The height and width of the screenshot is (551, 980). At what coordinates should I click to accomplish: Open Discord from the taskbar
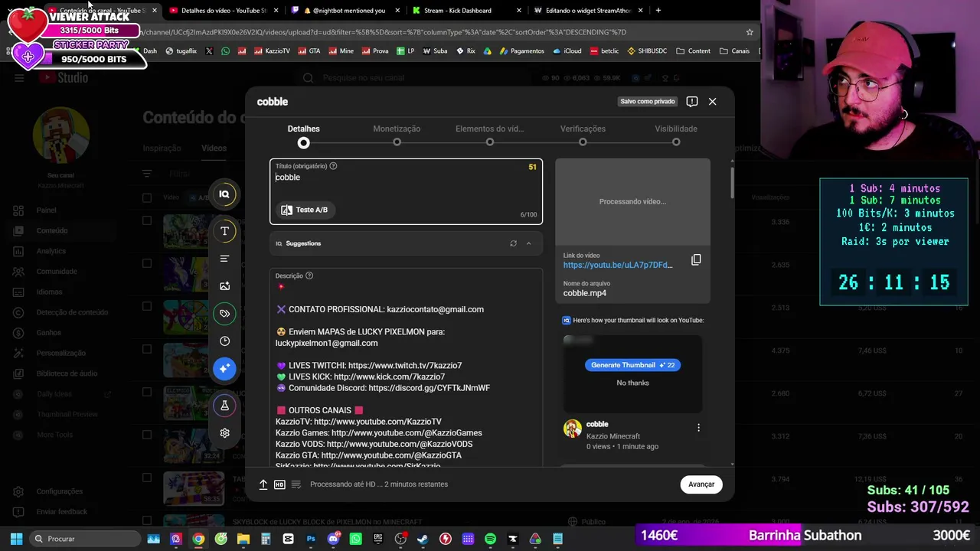pos(333,539)
